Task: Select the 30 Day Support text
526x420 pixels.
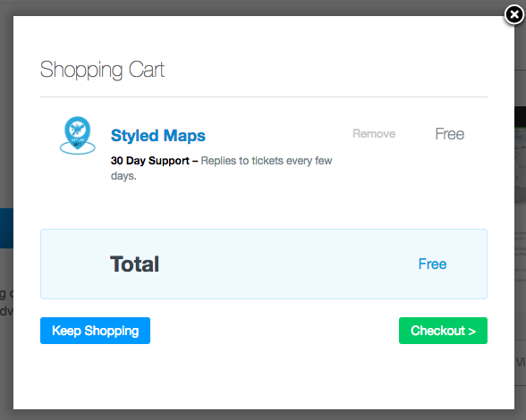Action: pos(150,161)
